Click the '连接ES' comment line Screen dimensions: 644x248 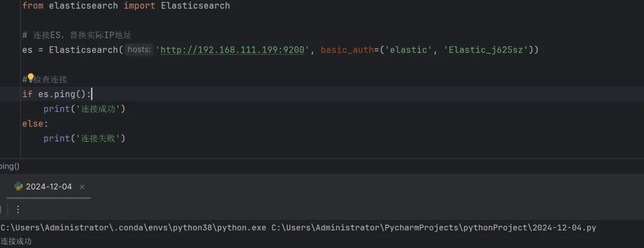(76, 35)
